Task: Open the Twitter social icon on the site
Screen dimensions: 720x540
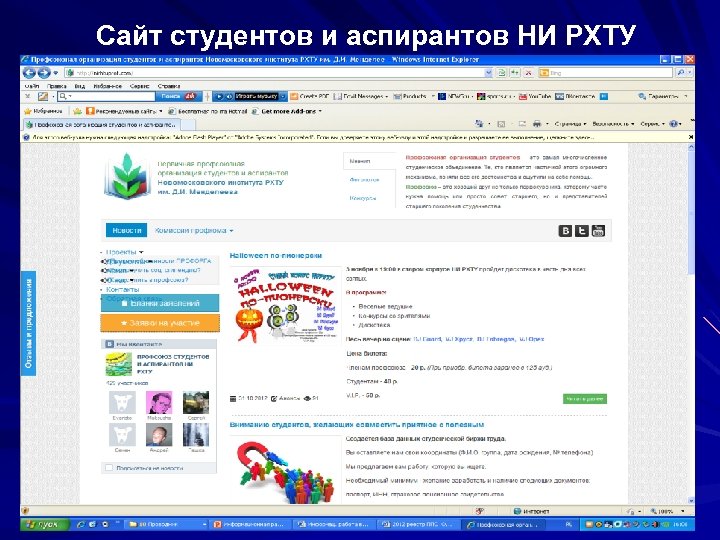Action: (582, 231)
